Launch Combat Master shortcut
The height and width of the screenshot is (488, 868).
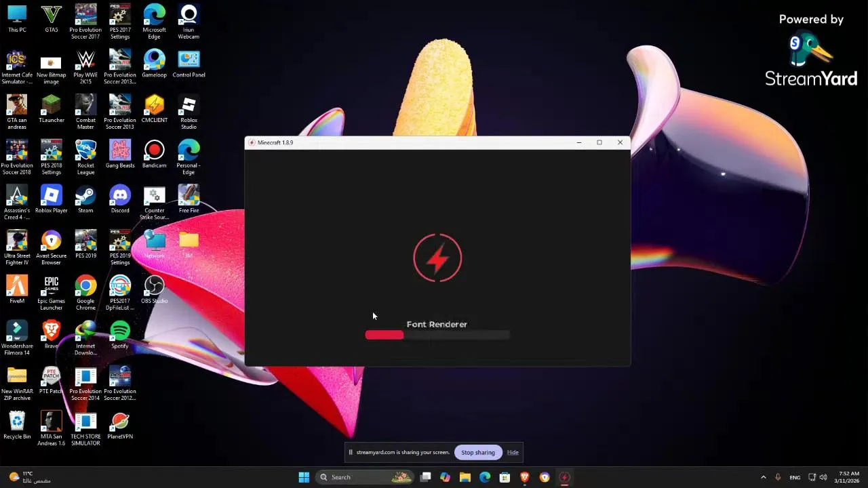(85, 113)
